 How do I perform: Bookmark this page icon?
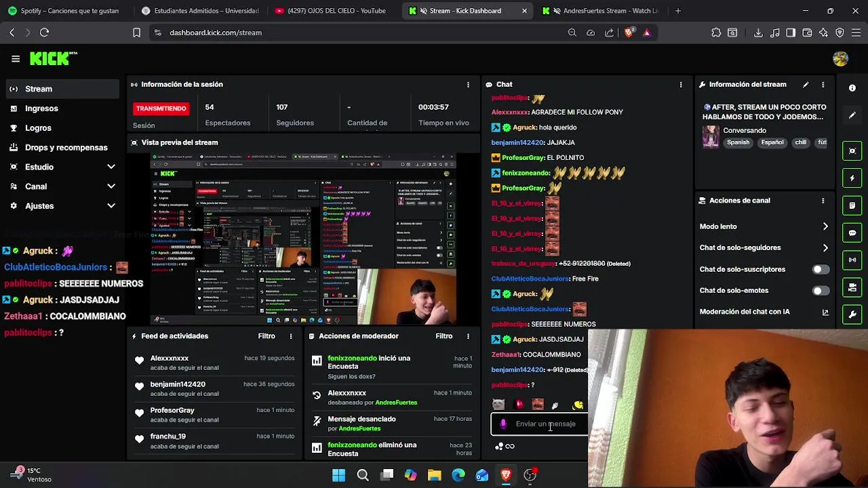(x=136, y=33)
